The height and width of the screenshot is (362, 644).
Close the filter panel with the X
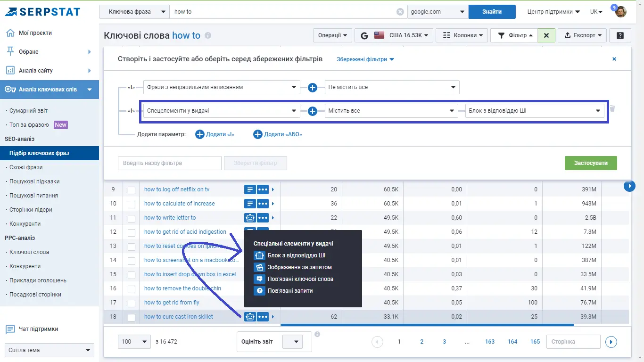tap(614, 59)
